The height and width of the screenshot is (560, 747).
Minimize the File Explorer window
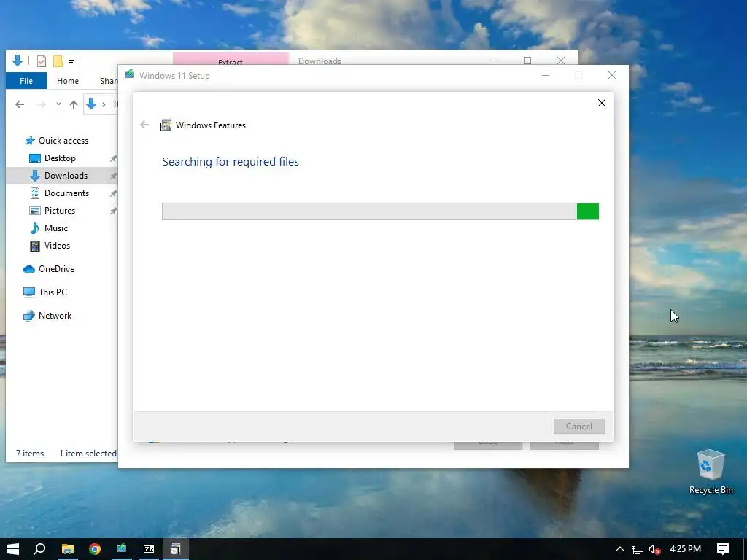(495, 61)
